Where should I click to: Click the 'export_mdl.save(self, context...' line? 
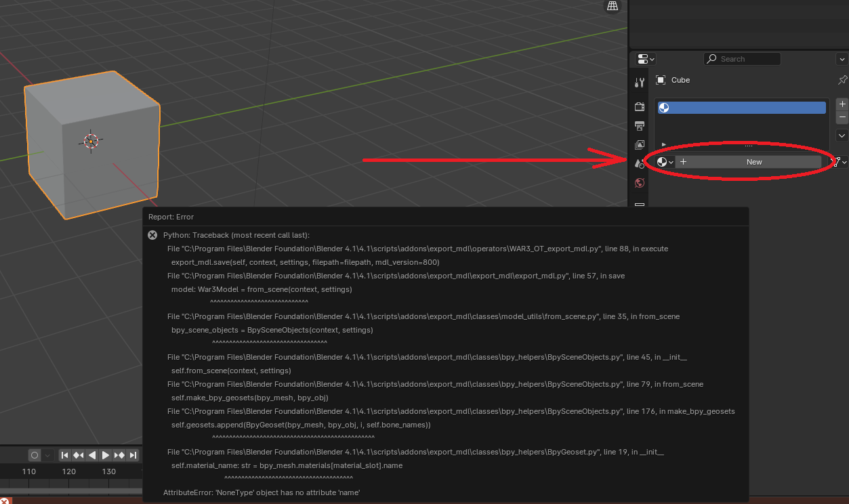(x=306, y=262)
